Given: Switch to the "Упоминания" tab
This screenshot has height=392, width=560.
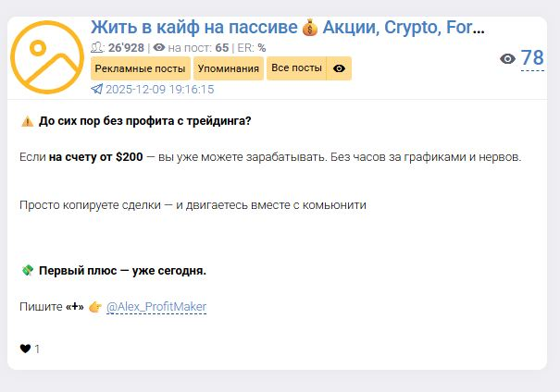Looking at the screenshot, I should (228, 68).
